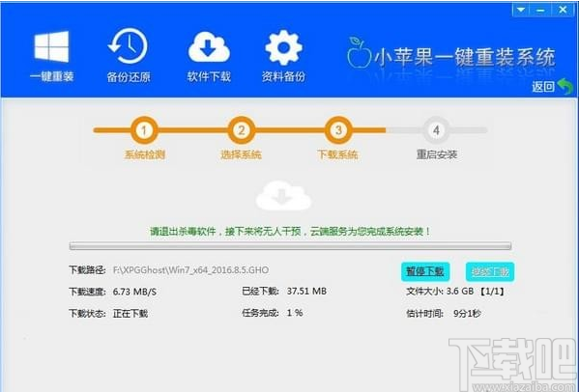Screen dimensions: 579x392
Task: Click the 重启安装 step label
Action: [437, 154]
